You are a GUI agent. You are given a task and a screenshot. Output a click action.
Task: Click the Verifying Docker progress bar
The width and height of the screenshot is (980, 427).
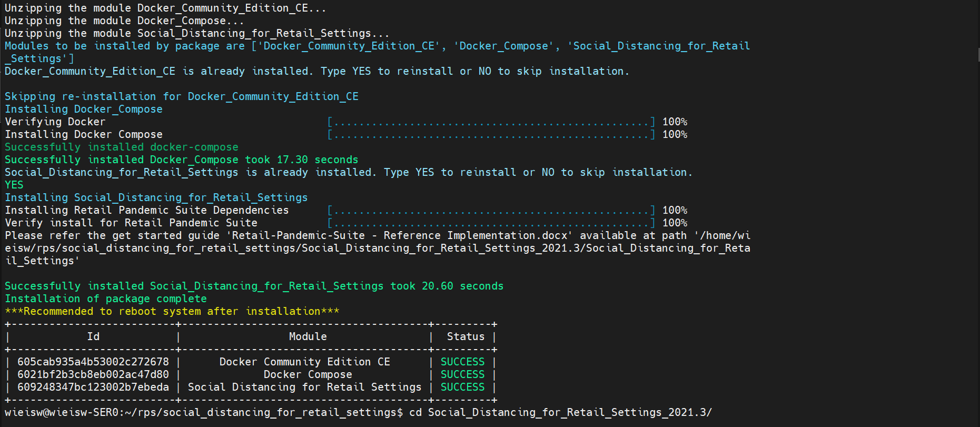pyautogui.click(x=491, y=122)
